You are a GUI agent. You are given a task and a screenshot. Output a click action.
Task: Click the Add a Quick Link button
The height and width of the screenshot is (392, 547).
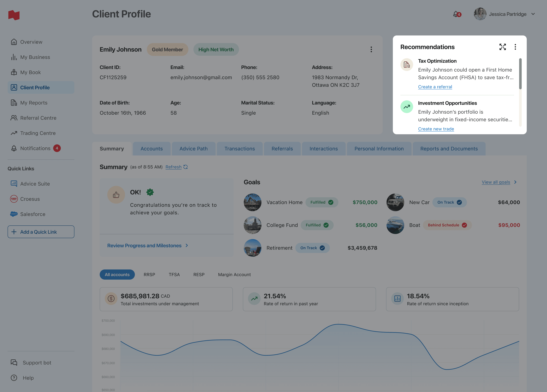point(41,232)
